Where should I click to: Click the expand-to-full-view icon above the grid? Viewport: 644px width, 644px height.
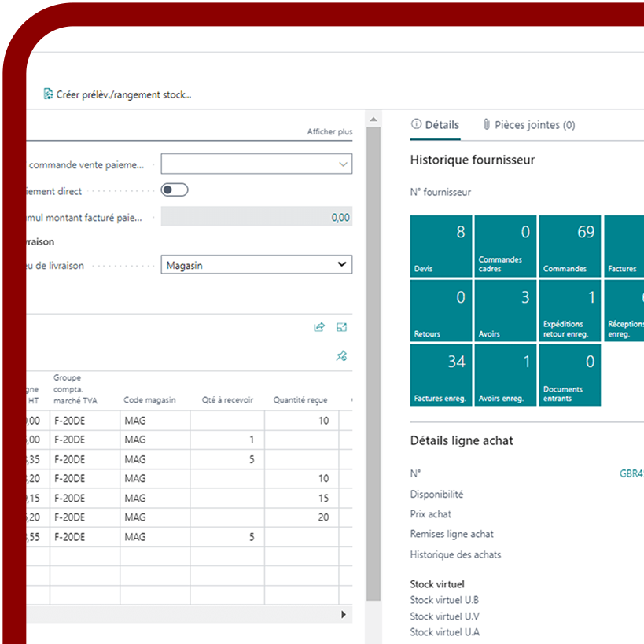click(342, 327)
